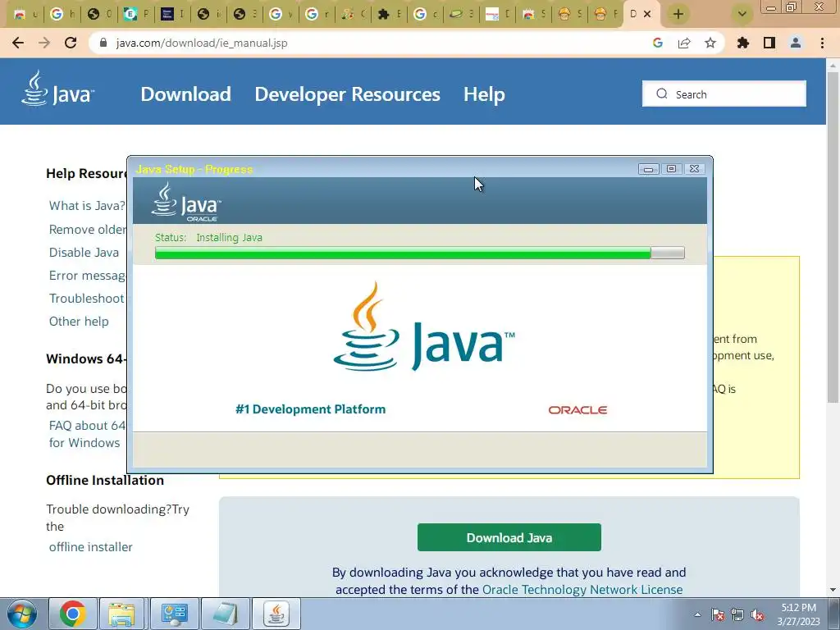
Task: Expand the tab search dropdown
Action: click(x=742, y=14)
